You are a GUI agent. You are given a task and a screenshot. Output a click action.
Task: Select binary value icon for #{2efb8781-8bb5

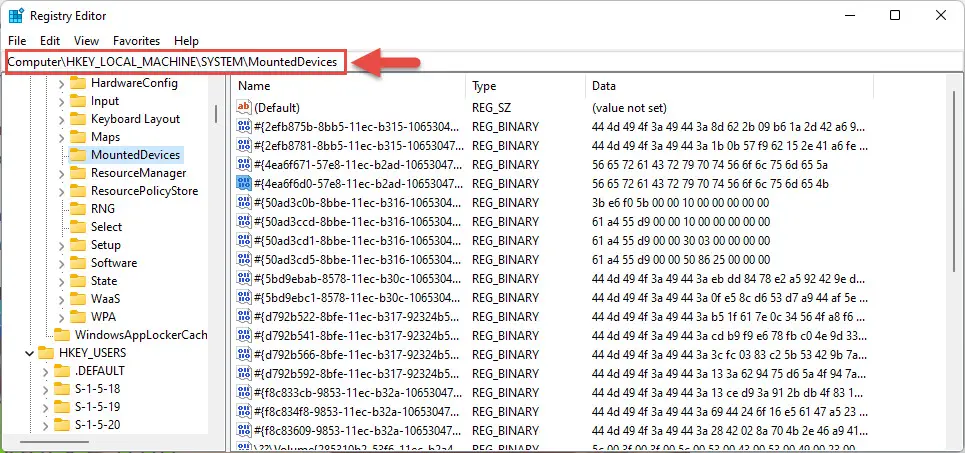244,146
